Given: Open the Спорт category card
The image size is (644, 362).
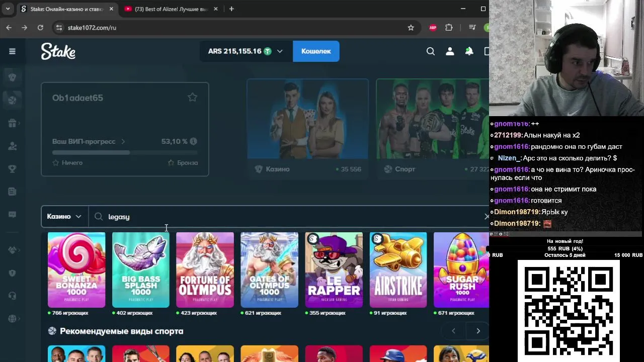Looking at the screenshot, I should [x=433, y=128].
